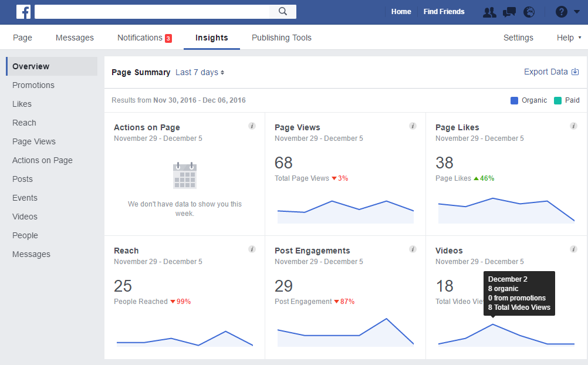The width and height of the screenshot is (588, 365).
Task: Open the globe notifications icon
Action: pos(529,12)
